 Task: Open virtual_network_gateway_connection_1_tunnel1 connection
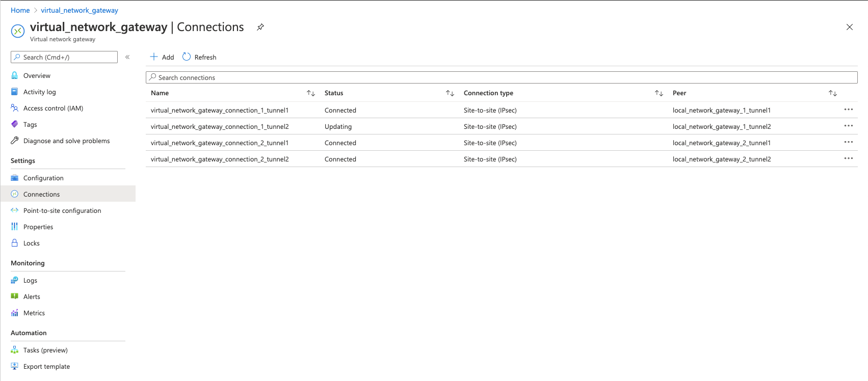point(220,110)
